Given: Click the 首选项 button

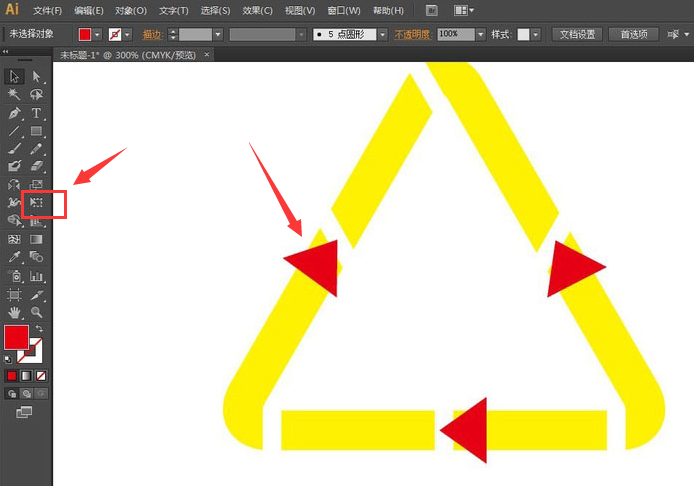Looking at the screenshot, I should coord(633,35).
